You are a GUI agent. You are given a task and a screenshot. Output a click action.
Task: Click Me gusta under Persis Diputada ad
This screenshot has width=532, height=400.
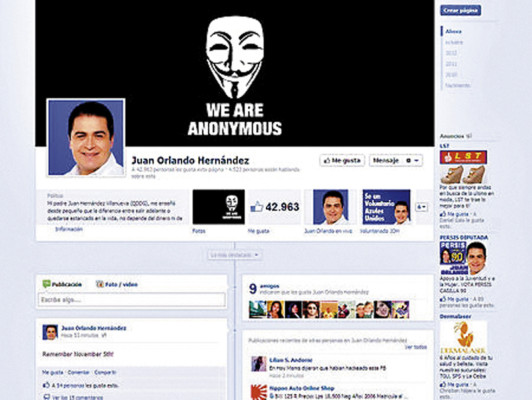tap(457, 299)
